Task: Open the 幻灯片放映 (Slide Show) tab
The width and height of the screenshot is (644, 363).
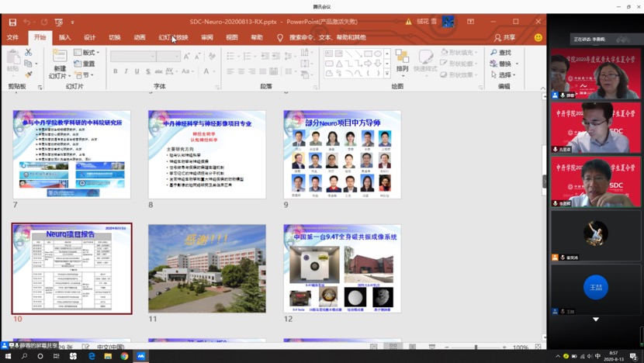Action: point(173,37)
